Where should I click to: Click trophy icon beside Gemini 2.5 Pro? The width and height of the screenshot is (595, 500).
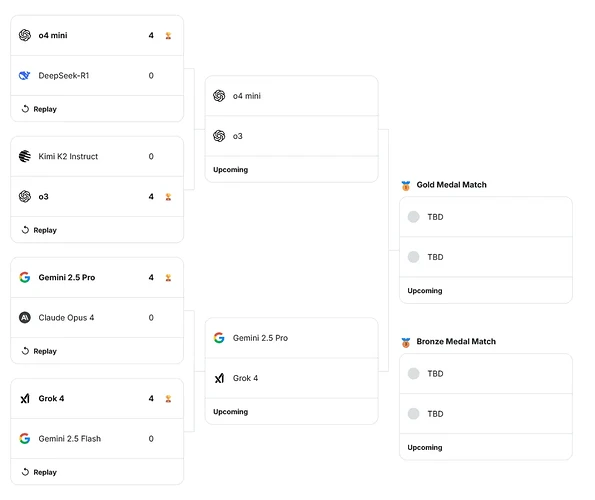point(168,277)
